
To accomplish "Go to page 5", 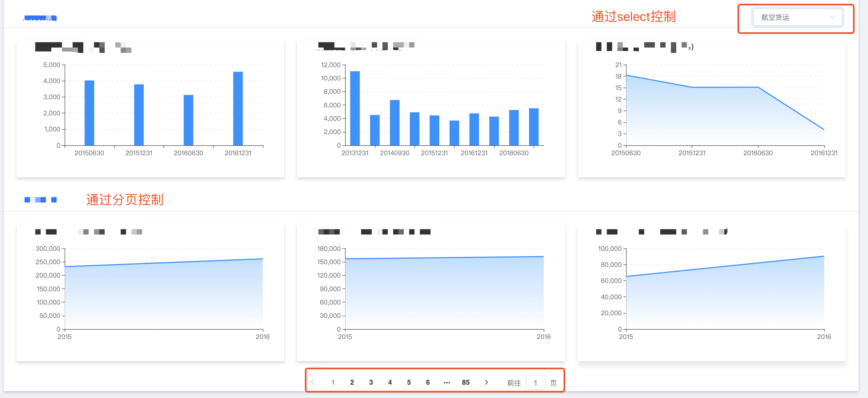I will click(409, 382).
